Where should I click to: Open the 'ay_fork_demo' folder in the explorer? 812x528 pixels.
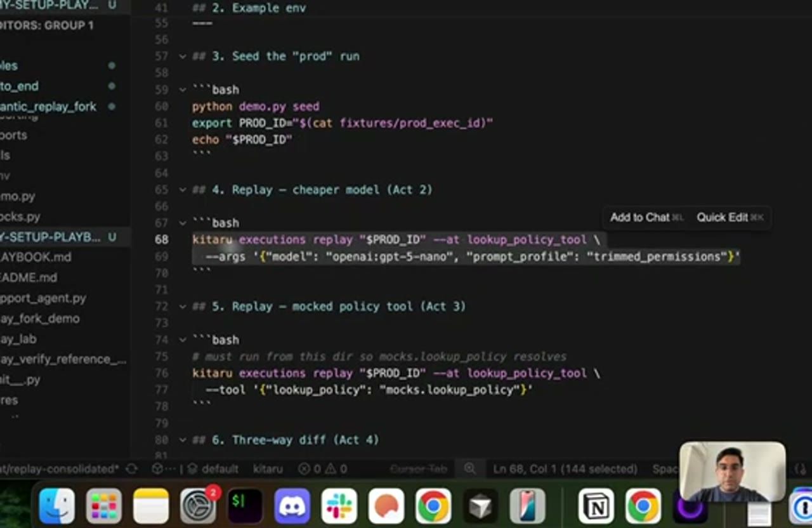(x=40, y=318)
